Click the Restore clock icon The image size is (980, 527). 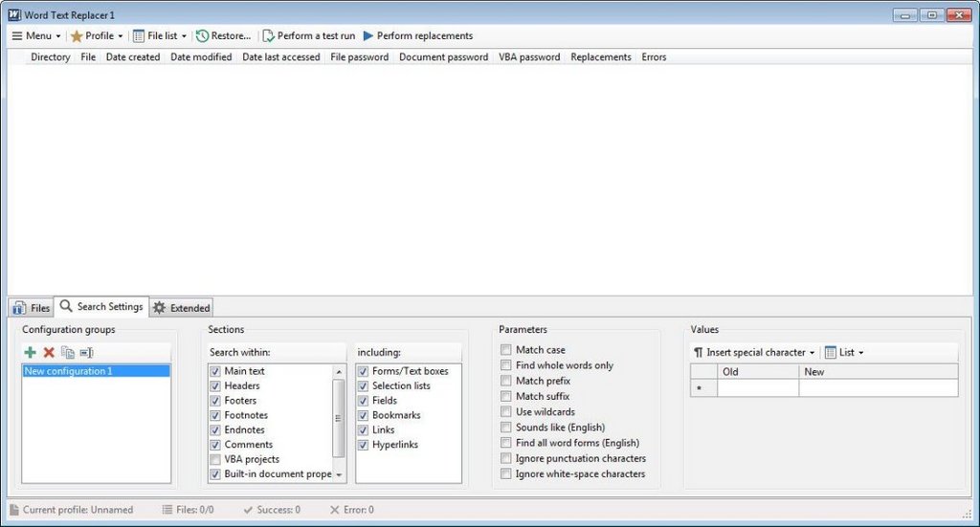pyautogui.click(x=202, y=36)
